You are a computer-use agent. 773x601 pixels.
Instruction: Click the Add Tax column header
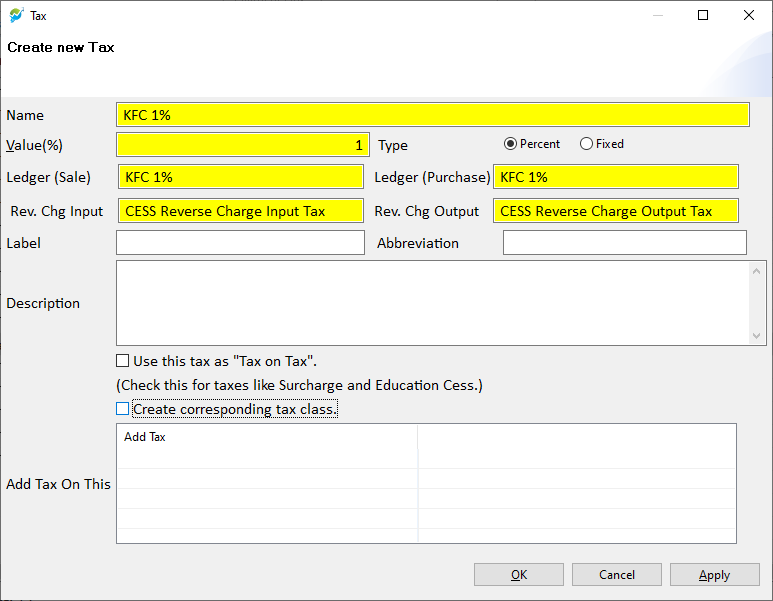click(267, 437)
